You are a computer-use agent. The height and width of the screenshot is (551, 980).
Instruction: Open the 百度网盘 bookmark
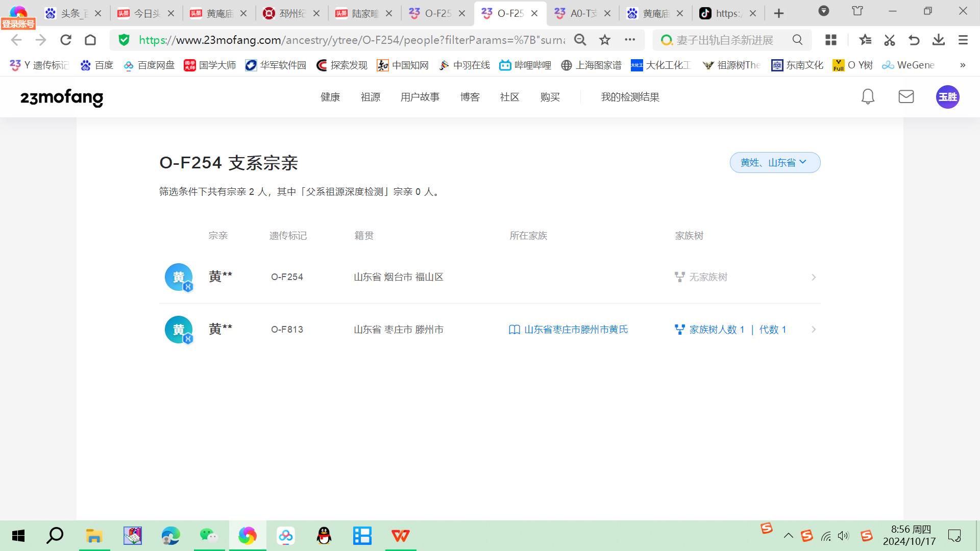(x=149, y=65)
